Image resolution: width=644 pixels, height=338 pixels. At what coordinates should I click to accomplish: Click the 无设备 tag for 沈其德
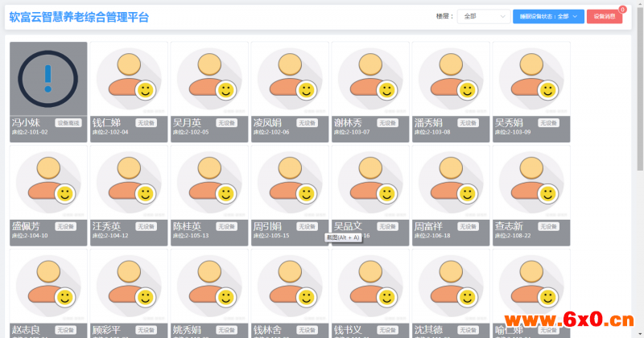pyautogui.click(x=469, y=330)
